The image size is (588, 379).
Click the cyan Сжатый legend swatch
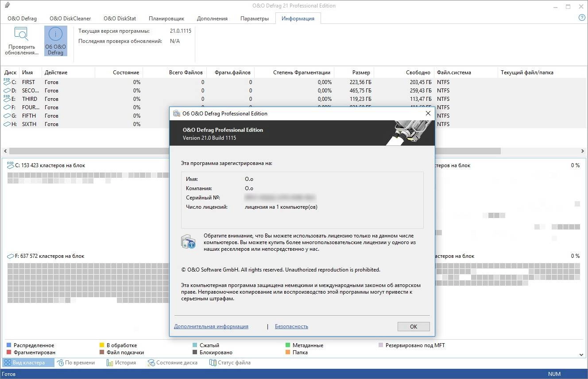[195, 345]
